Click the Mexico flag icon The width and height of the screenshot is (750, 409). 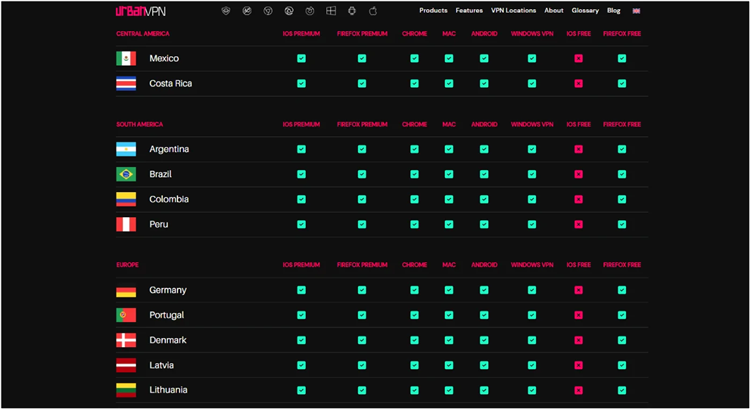coord(126,58)
